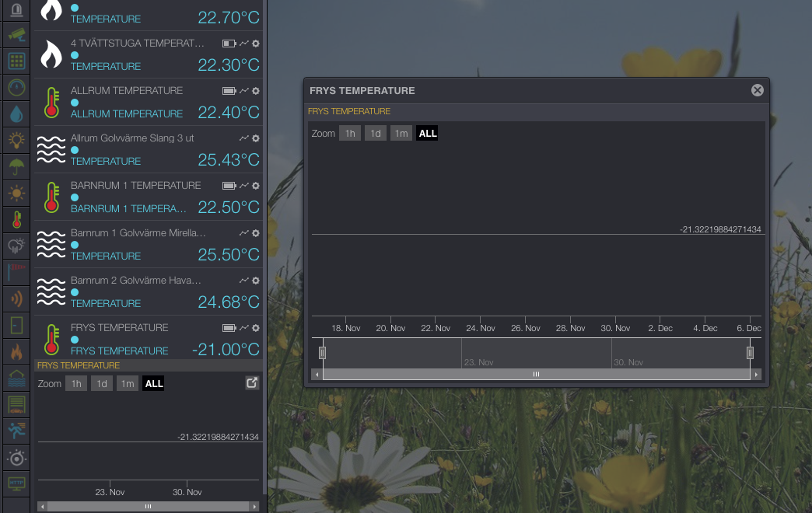
Task: Set popup chart zoom to 1d
Action: (376, 134)
